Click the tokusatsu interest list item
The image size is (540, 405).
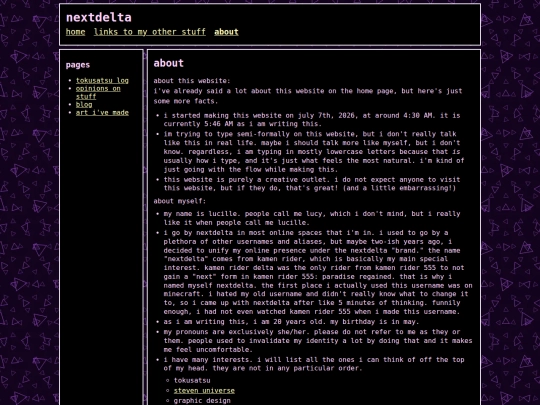point(192,381)
